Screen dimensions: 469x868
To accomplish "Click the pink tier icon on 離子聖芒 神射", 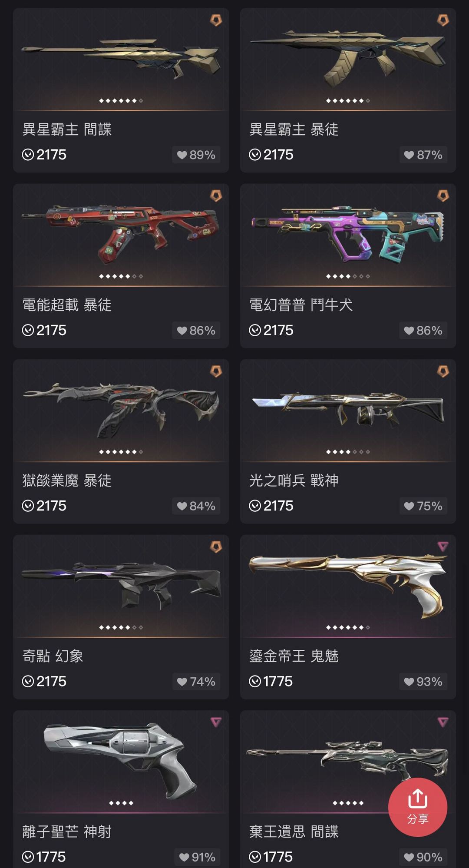I will [x=216, y=722].
